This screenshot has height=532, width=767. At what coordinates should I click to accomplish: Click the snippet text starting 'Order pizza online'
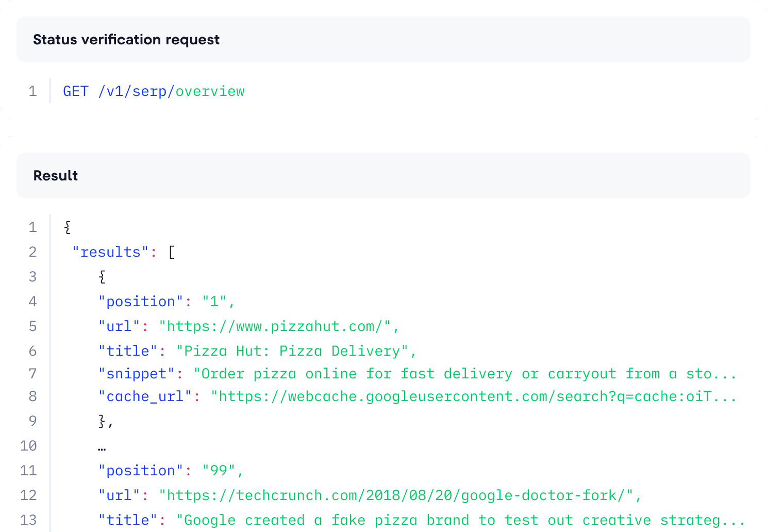pyautogui.click(x=465, y=374)
